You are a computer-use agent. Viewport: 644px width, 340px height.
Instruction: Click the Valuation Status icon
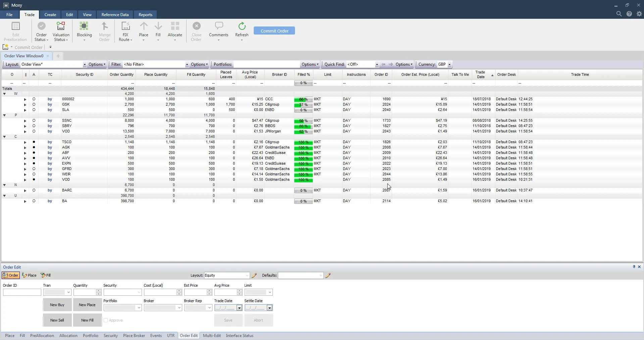coord(61,31)
